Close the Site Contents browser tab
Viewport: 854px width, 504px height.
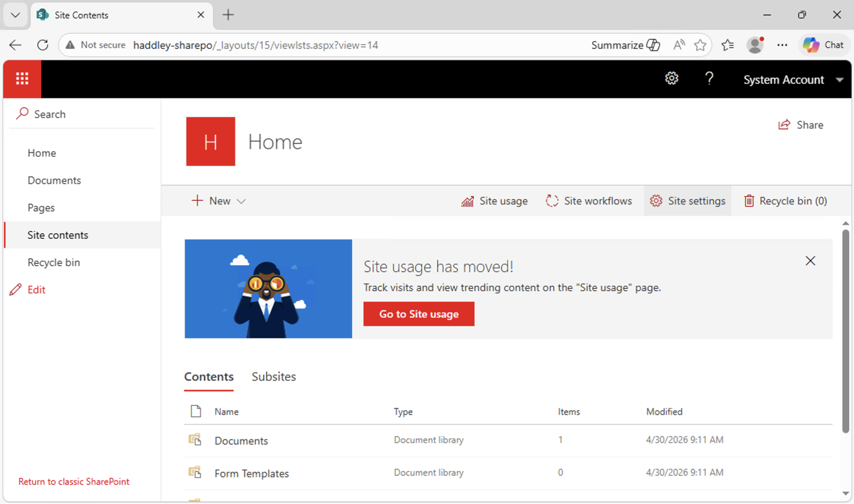click(x=201, y=15)
